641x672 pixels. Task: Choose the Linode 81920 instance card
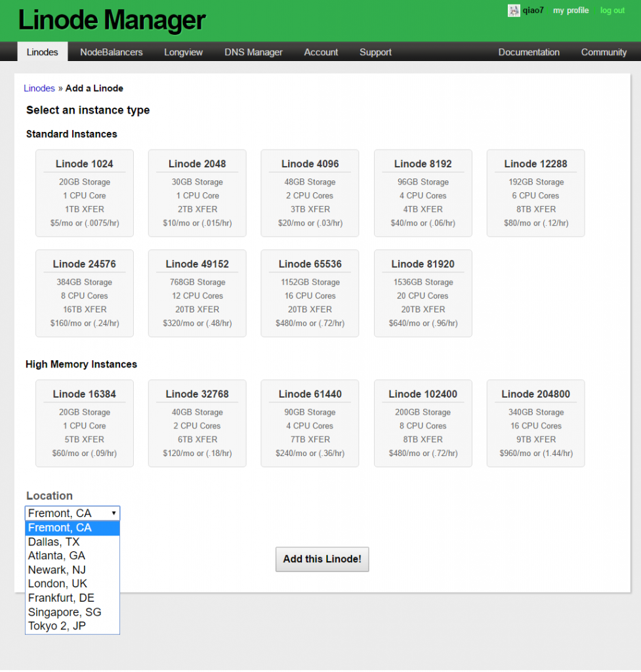423,293
